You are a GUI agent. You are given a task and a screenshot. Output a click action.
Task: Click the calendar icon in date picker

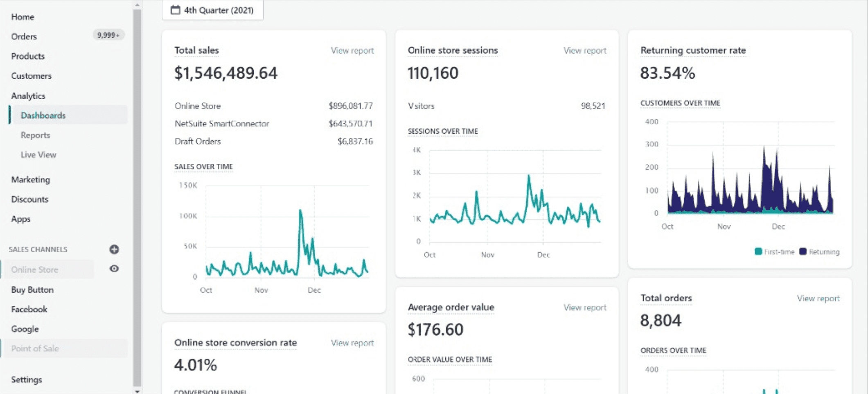pos(176,10)
